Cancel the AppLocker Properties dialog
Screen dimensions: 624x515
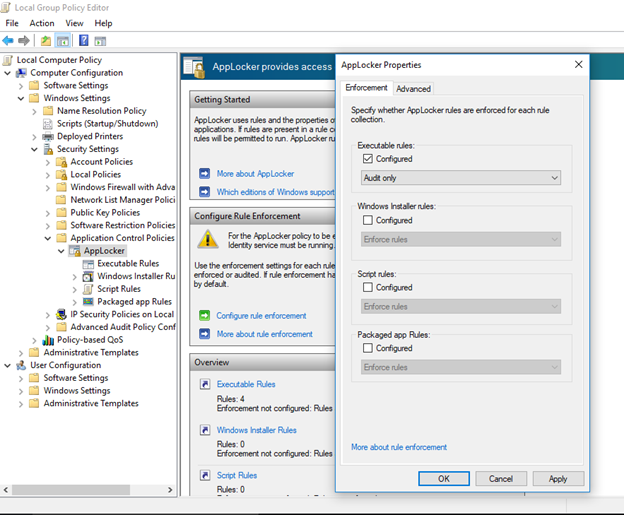pyautogui.click(x=501, y=479)
